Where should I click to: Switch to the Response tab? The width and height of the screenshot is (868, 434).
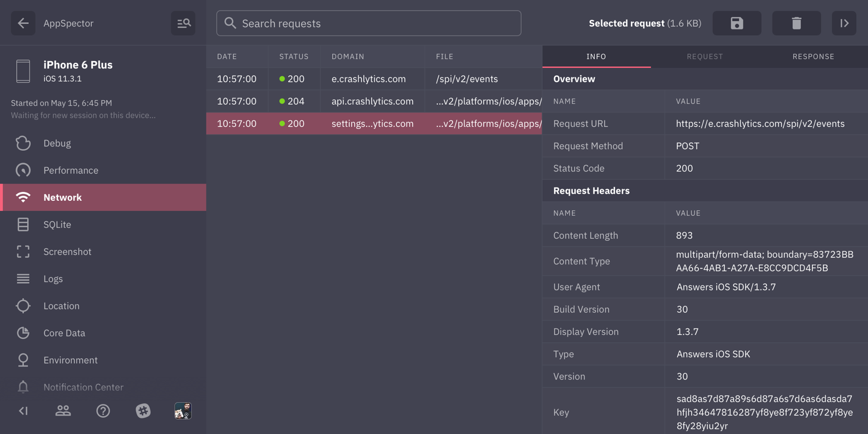click(813, 57)
